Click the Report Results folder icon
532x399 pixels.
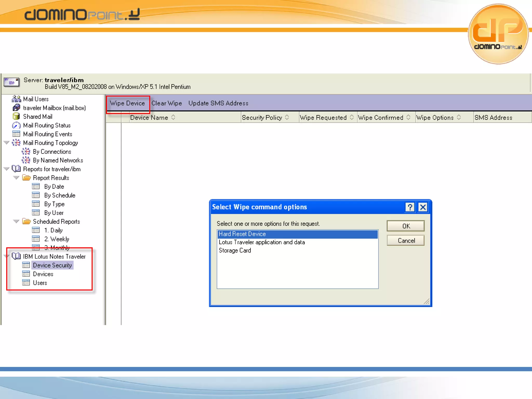[26, 178]
